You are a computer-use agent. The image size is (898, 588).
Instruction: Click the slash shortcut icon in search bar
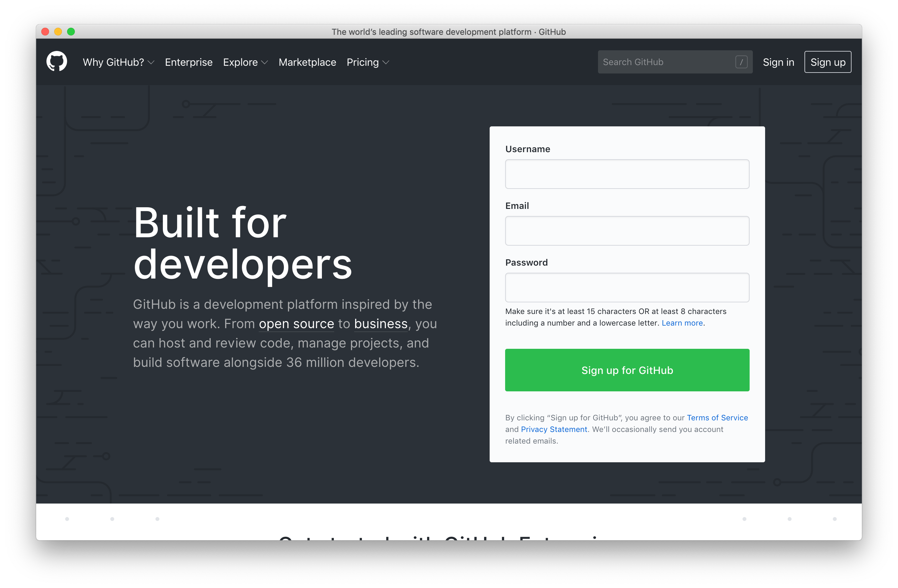click(x=742, y=62)
